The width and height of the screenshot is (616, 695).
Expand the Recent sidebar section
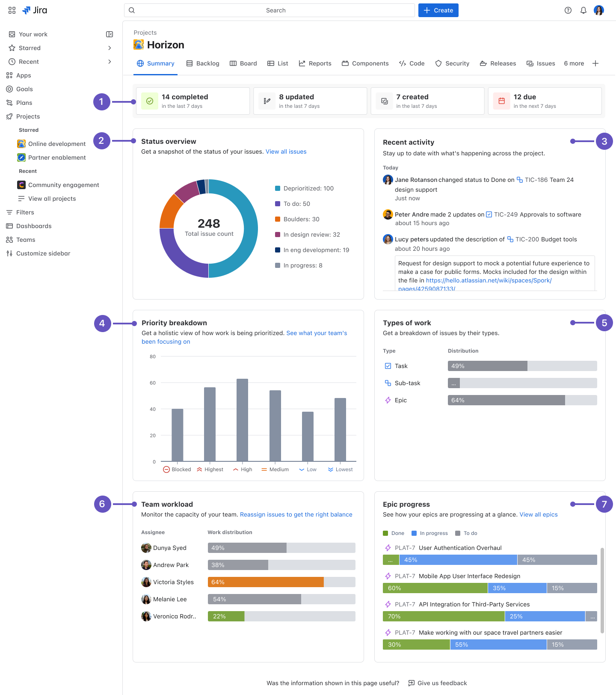click(x=110, y=62)
